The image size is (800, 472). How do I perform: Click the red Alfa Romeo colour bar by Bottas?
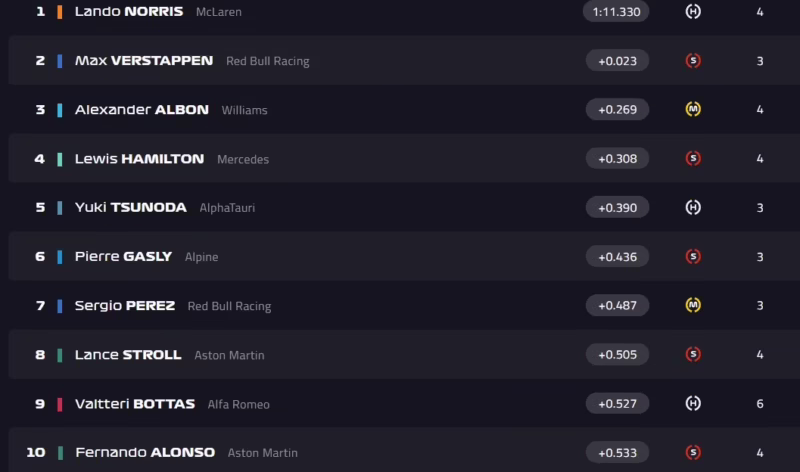[x=60, y=404]
